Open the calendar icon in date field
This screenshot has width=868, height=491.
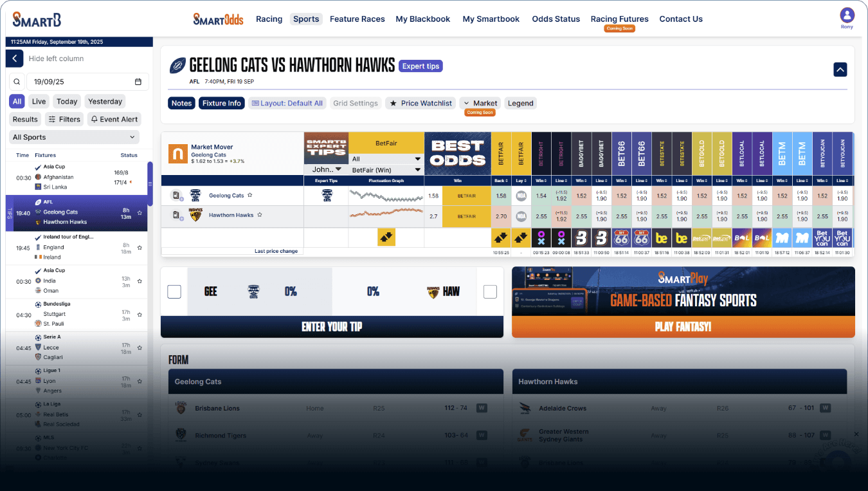138,82
